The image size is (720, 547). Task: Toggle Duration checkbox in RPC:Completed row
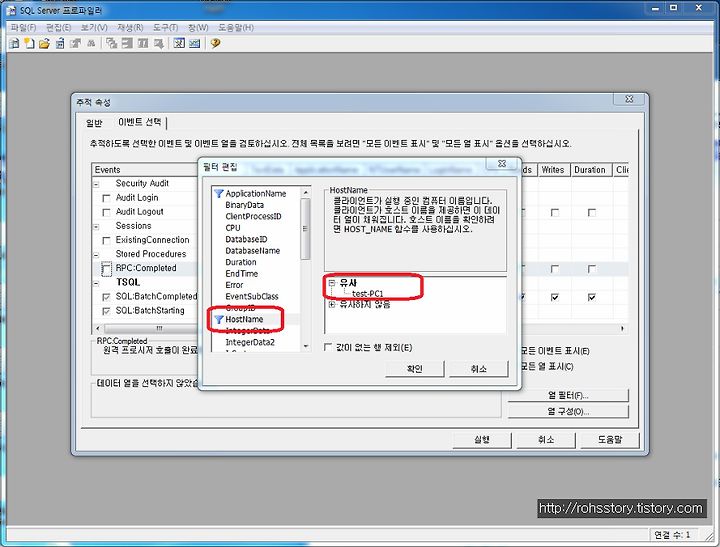coord(592,269)
